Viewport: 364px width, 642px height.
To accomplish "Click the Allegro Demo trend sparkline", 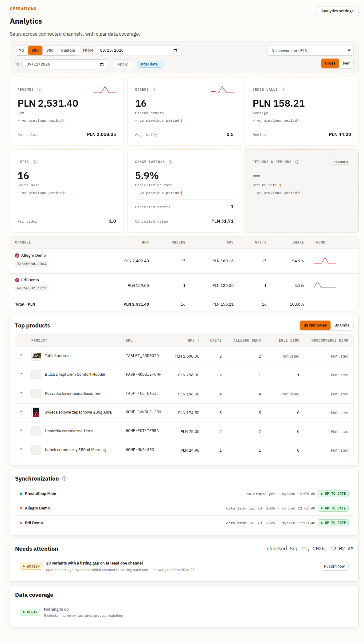I will pos(325,261).
